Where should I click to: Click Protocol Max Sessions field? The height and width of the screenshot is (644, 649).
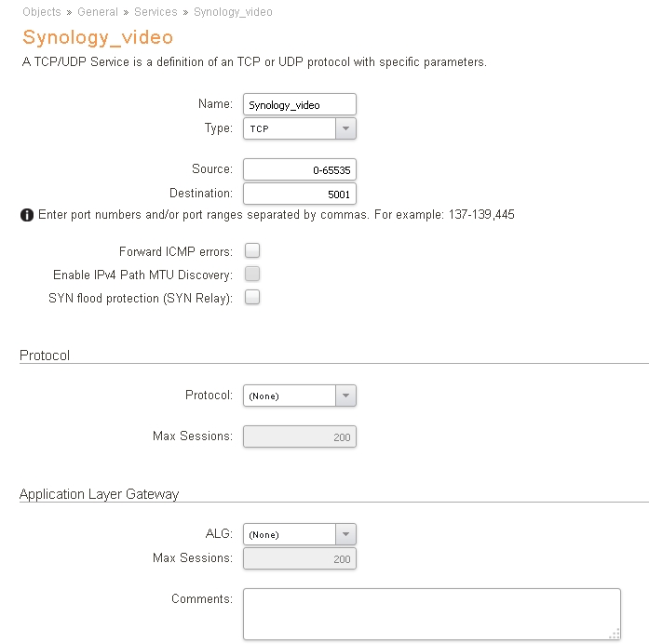coord(300,436)
